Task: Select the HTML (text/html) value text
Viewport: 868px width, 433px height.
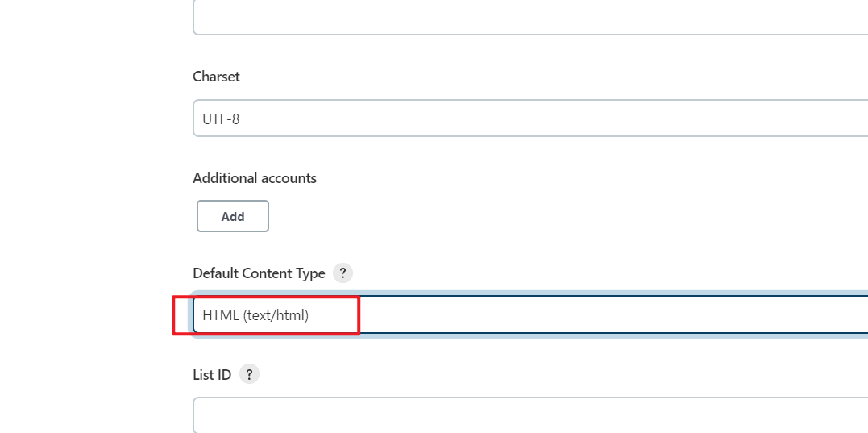Action: tap(255, 315)
